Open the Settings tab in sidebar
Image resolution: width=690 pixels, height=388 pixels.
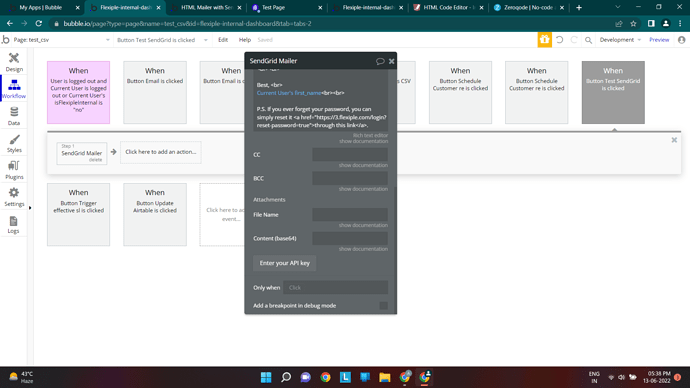tap(14, 197)
